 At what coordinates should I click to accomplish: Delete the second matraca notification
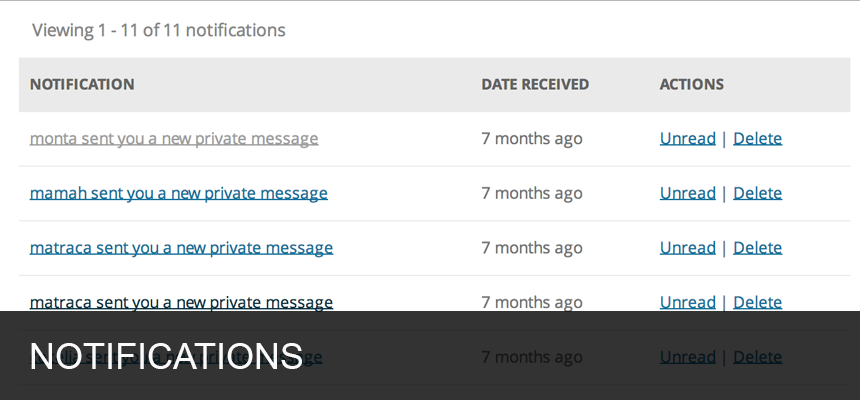757,302
